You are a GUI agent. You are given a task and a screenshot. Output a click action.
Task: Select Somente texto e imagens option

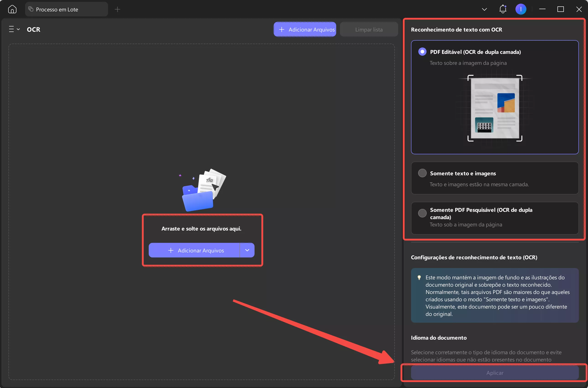tap(422, 173)
